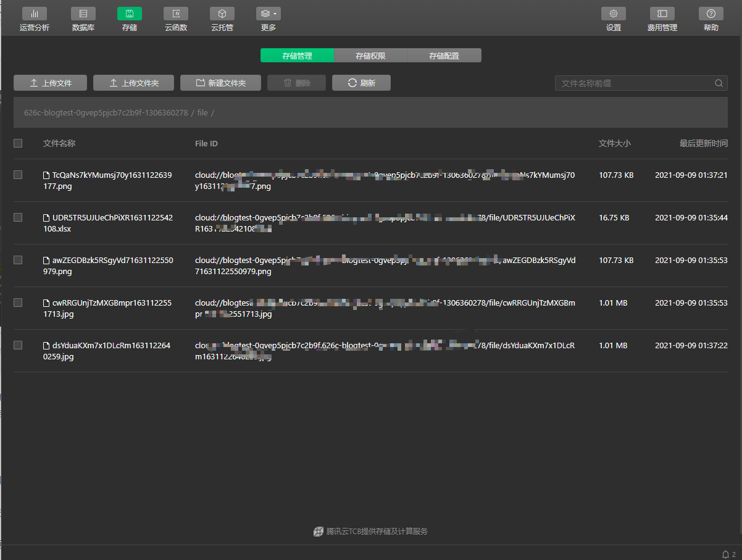This screenshot has width=742, height=560.
Task: Open 设置 settings gear
Action: [614, 19]
